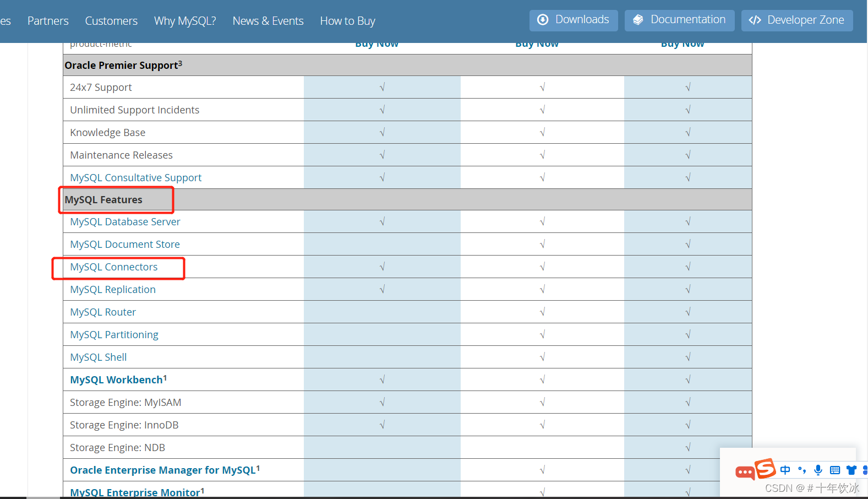Open the Documentation button
The height and width of the screenshot is (499, 868).
pos(679,20)
